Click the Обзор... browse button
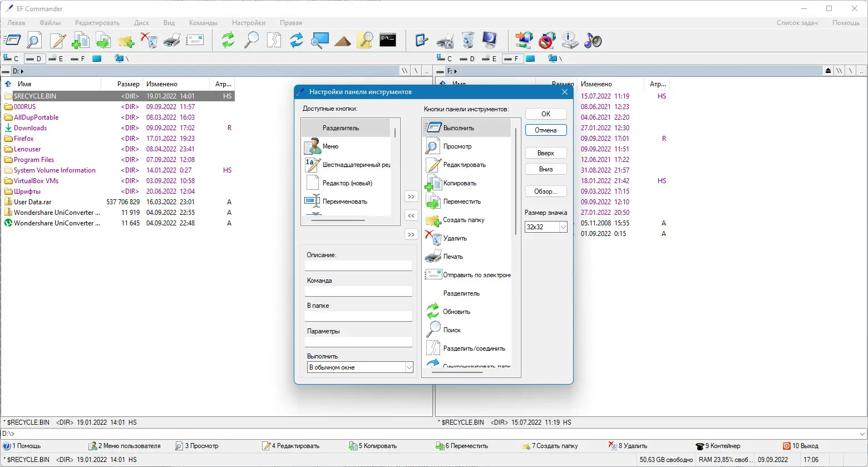 click(546, 191)
